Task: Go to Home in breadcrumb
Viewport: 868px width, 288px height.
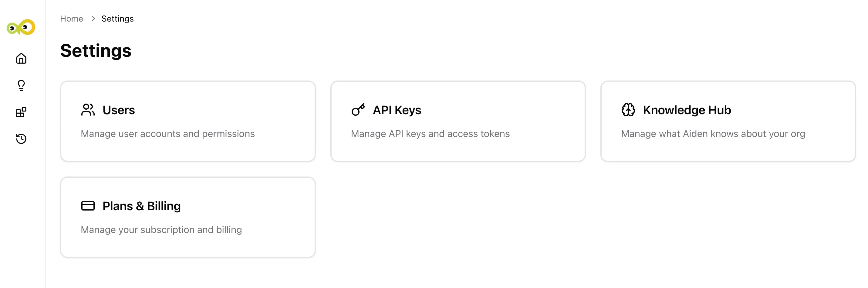Action: 71,19
